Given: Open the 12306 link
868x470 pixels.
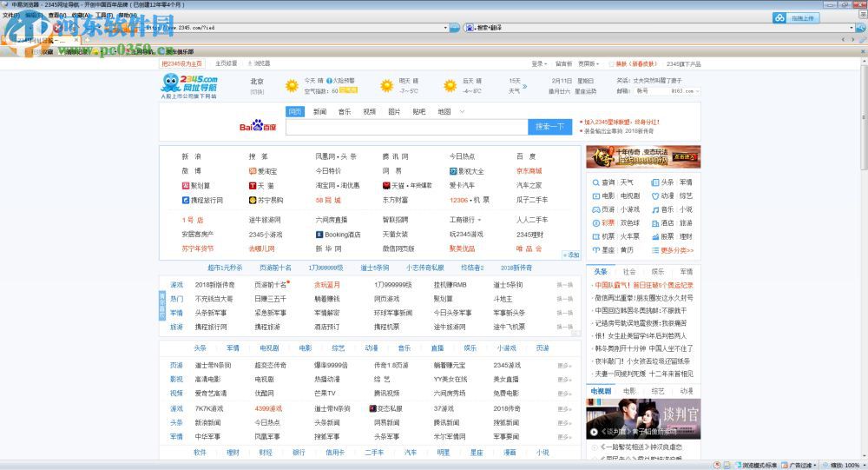Looking at the screenshot, I should 459,200.
